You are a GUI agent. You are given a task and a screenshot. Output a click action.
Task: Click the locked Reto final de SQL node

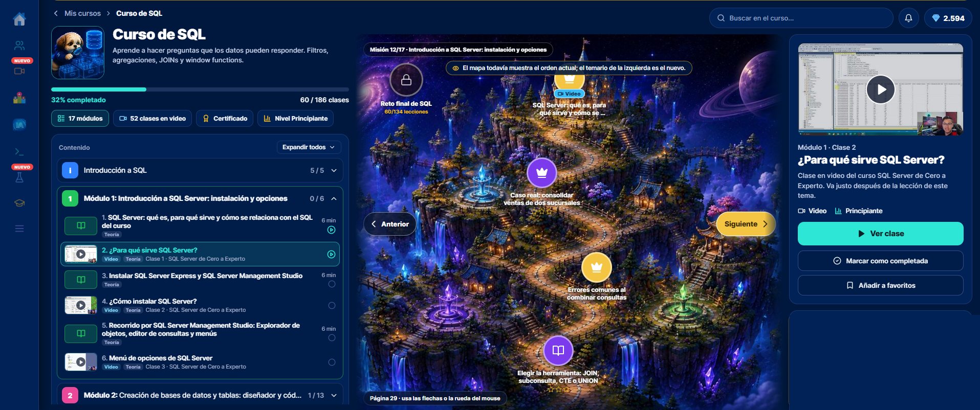pos(406,80)
